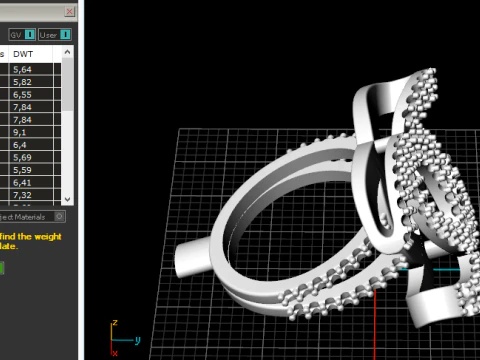This screenshot has width=480, height=360.
Task: Select the 6,55 DWT cell
Action: click(31, 95)
